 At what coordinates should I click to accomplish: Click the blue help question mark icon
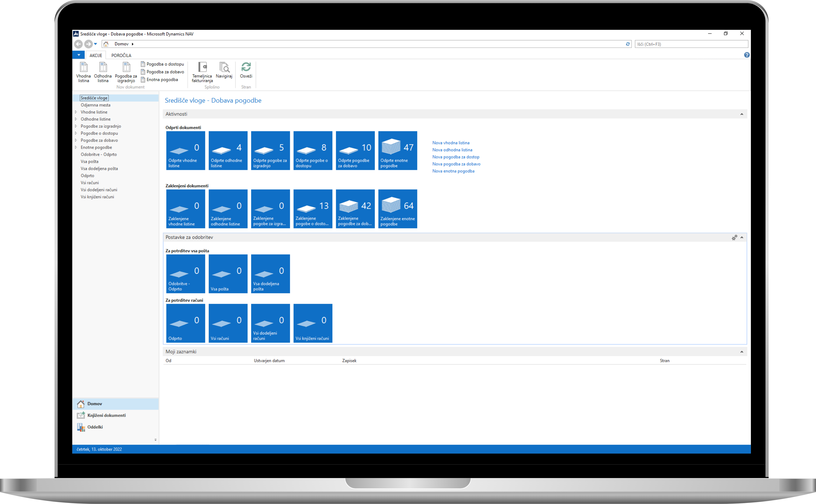pyautogui.click(x=747, y=55)
